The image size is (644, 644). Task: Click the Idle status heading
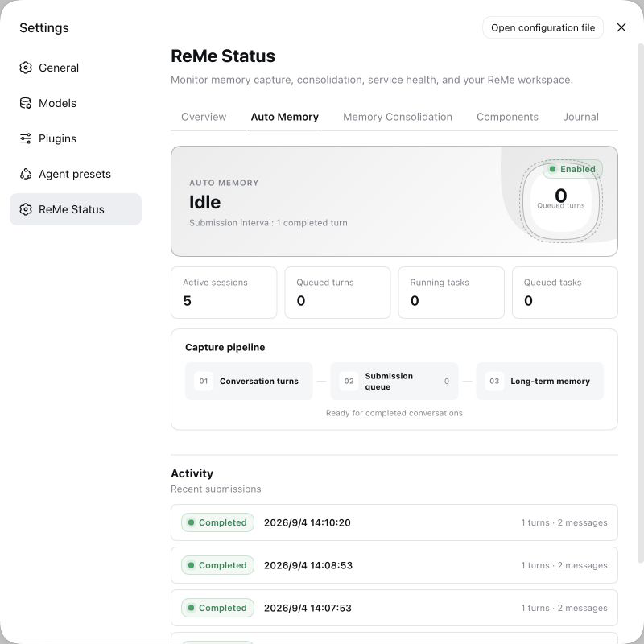205,203
